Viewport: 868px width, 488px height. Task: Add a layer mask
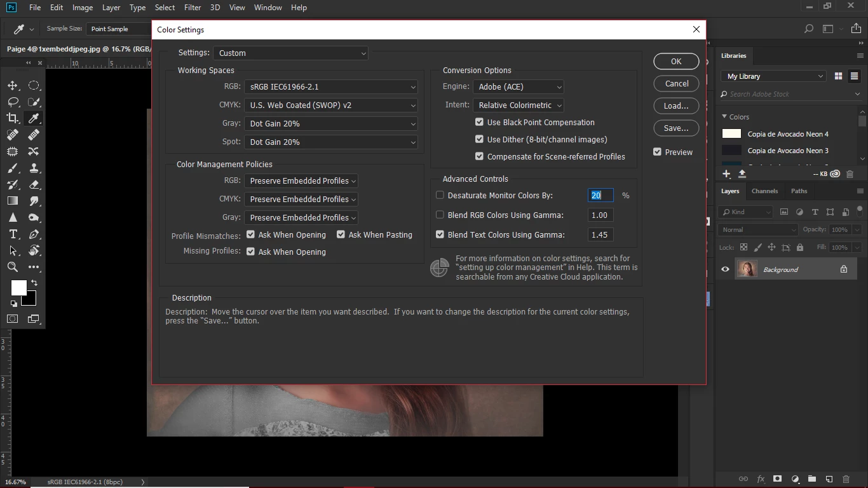click(x=778, y=479)
